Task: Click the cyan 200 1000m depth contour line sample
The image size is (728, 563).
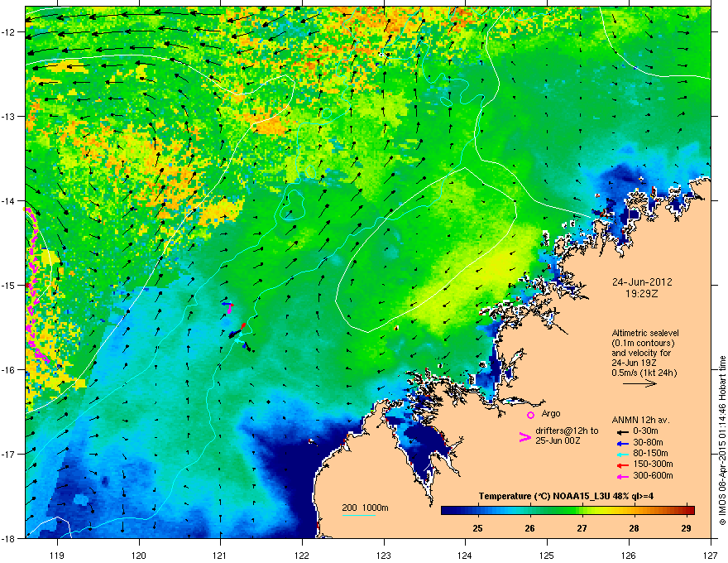Action: tap(358, 515)
